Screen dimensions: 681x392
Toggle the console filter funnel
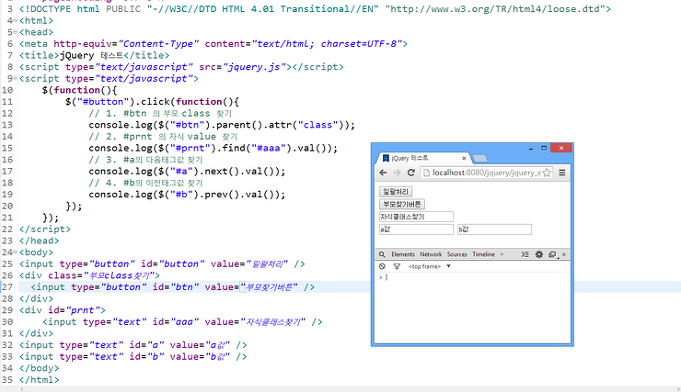[397, 266]
